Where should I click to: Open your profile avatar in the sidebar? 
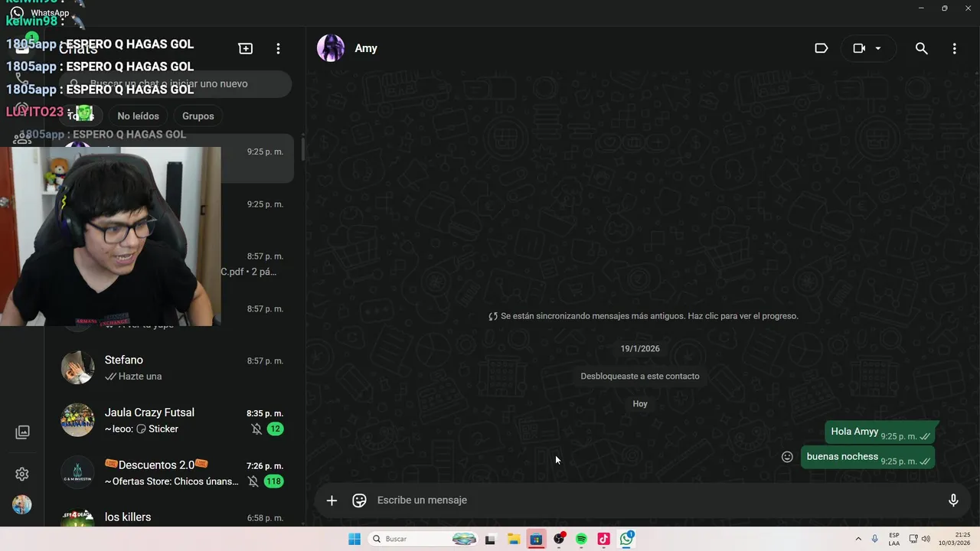pyautogui.click(x=22, y=505)
